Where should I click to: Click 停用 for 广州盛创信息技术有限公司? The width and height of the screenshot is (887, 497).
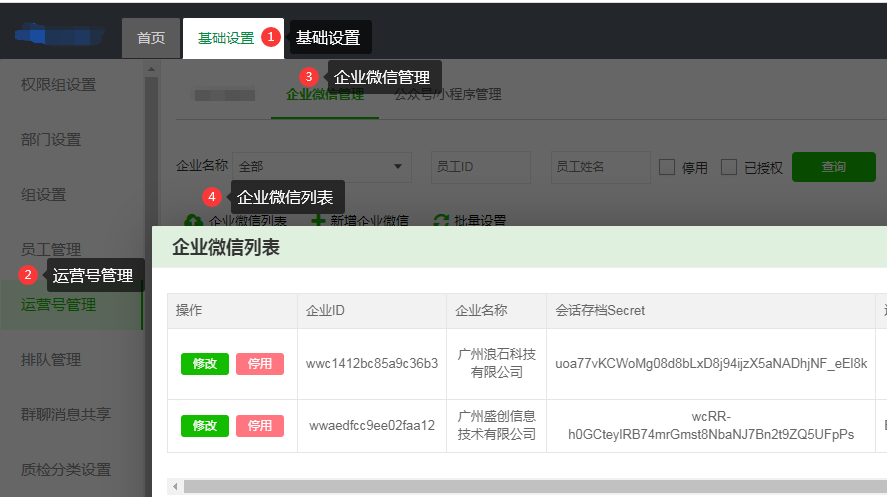tap(260, 426)
